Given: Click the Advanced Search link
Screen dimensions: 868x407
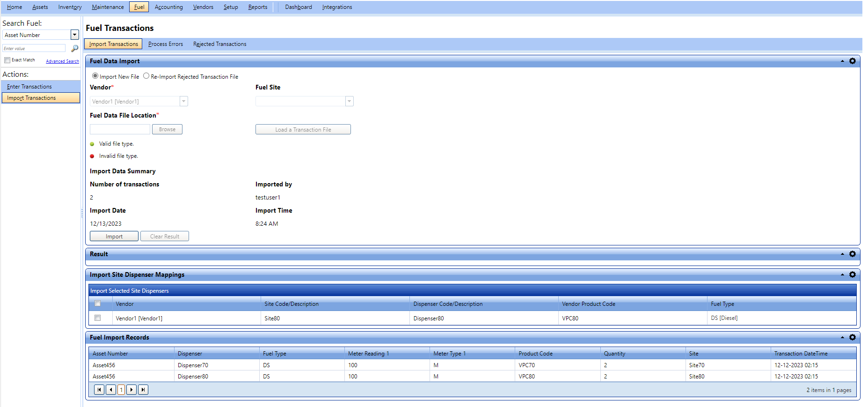Looking at the screenshot, I should coord(62,61).
